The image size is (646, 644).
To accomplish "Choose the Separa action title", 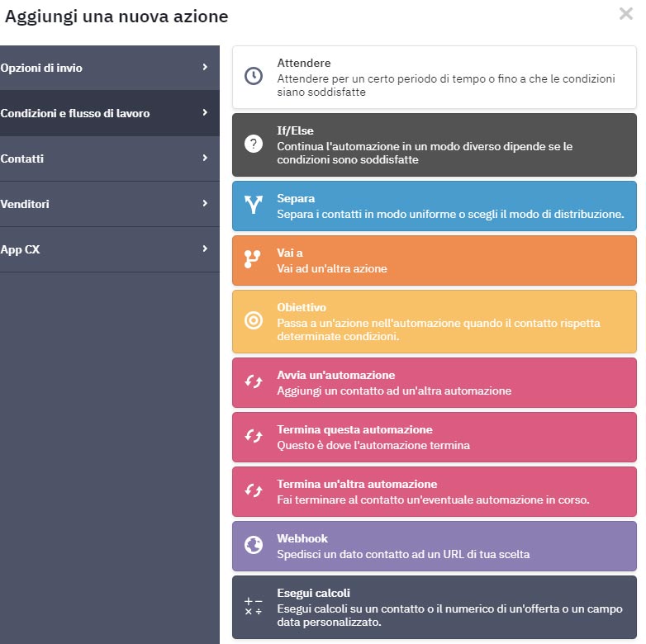I will 296,198.
